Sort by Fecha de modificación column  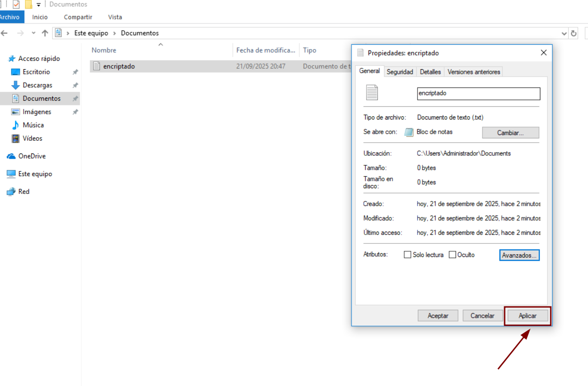(266, 50)
